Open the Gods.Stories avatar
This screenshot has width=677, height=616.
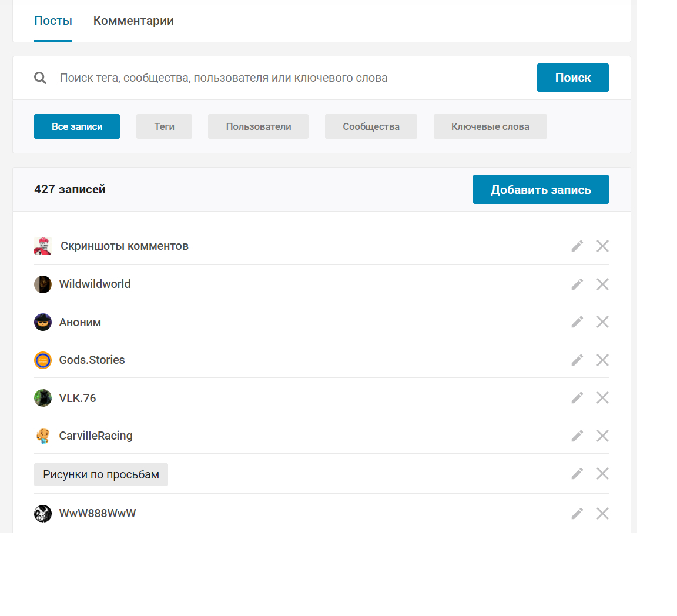point(43,360)
